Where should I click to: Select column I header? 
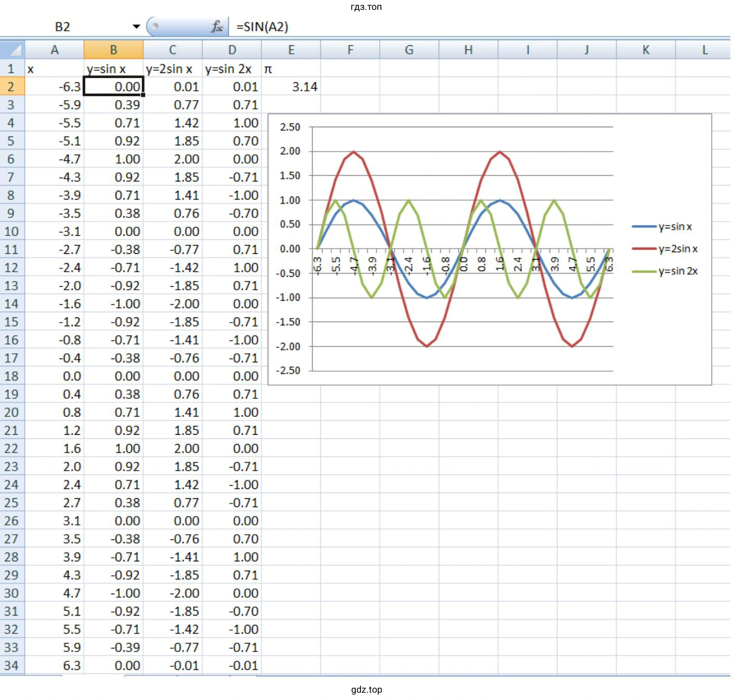(528, 50)
